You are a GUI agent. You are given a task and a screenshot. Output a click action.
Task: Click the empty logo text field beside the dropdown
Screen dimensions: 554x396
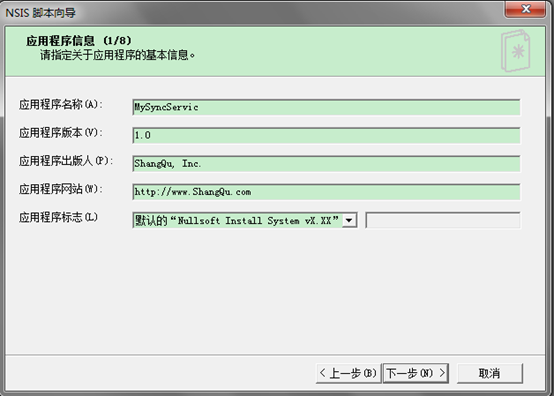pos(443,220)
